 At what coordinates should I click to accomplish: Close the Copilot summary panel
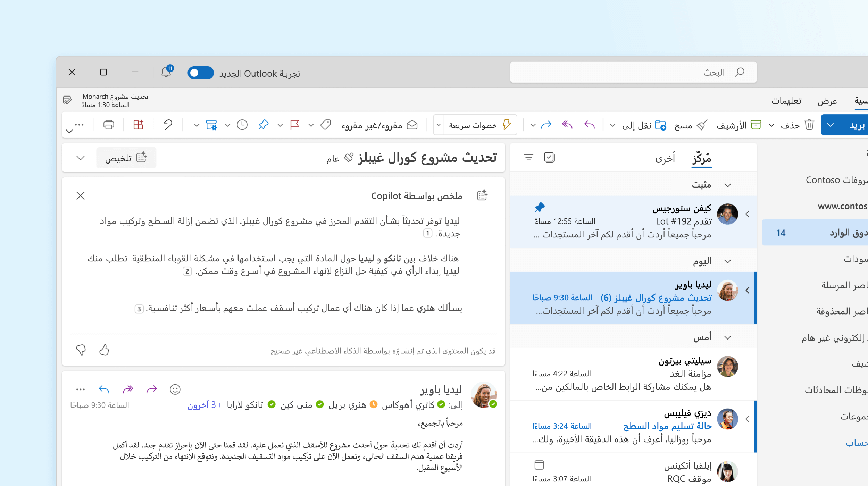[x=81, y=196]
